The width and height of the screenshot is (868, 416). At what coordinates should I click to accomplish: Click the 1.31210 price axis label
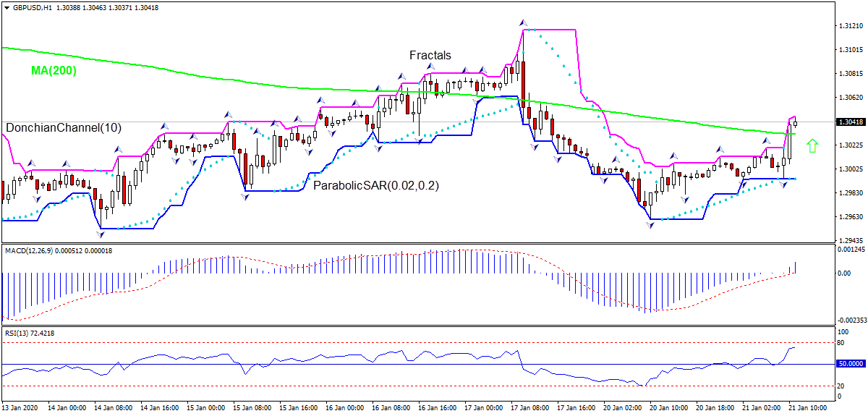coord(851,26)
